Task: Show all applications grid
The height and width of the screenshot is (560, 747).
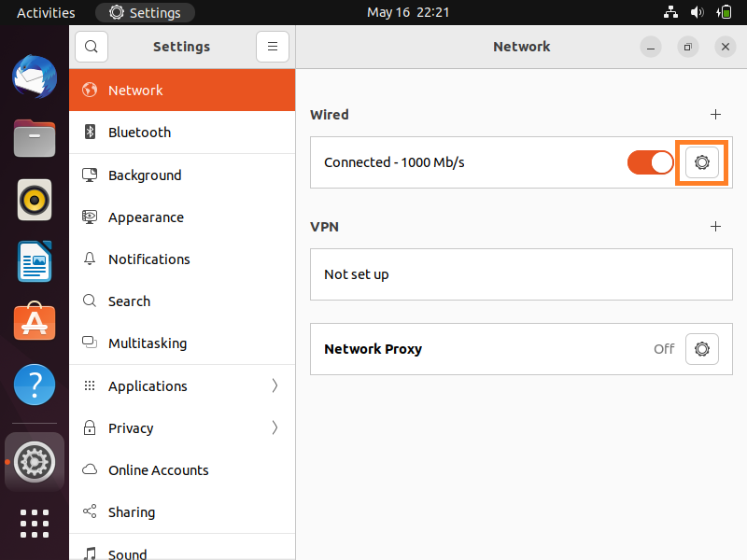Action: click(x=35, y=523)
